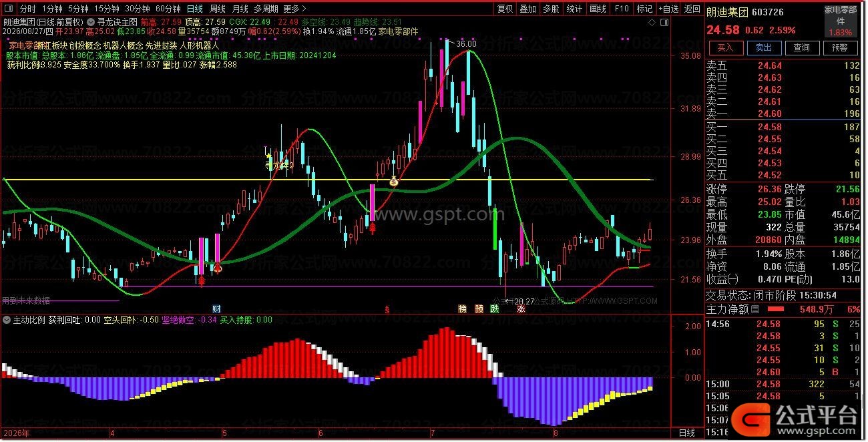
Task: Expand the 更多 periods menu
Action: click(294, 9)
